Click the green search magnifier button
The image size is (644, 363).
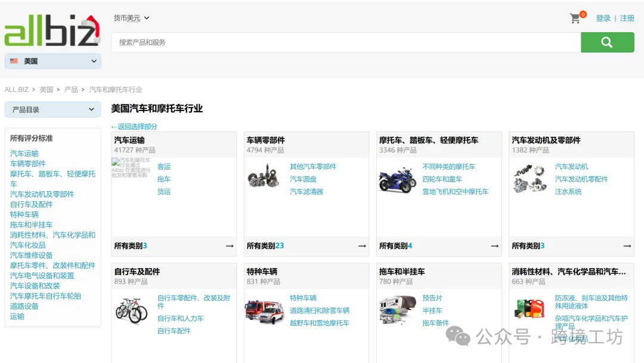[607, 42]
